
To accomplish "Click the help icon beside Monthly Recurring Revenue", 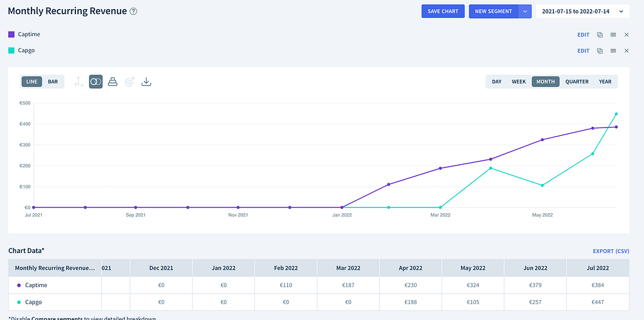I will pyautogui.click(x=133, y=12).
